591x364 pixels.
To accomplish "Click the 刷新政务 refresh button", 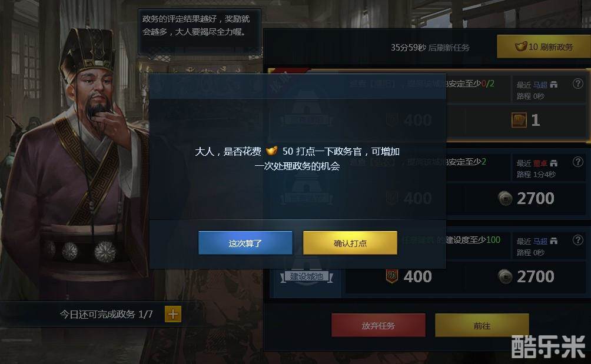I will pyautogui.click(x=543, y=46).
